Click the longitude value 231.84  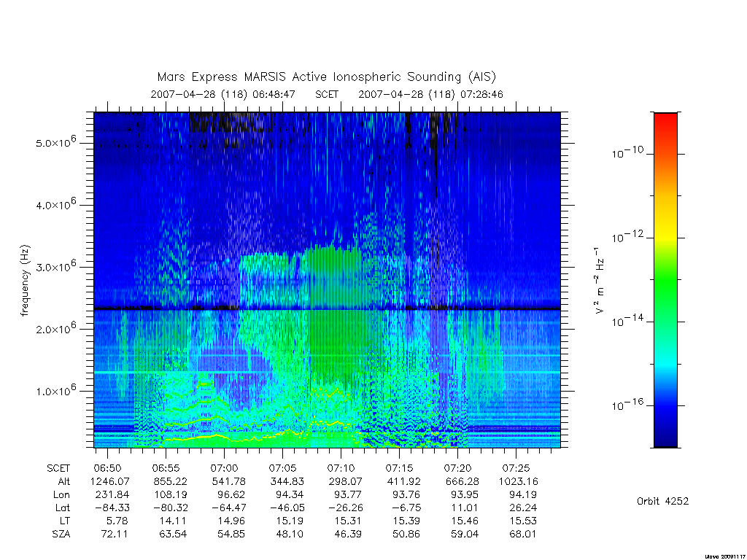click(x=112, y=494)
